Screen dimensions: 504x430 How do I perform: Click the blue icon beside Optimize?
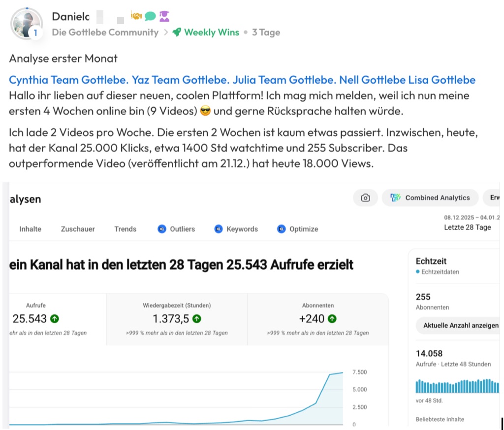point(281,229)
